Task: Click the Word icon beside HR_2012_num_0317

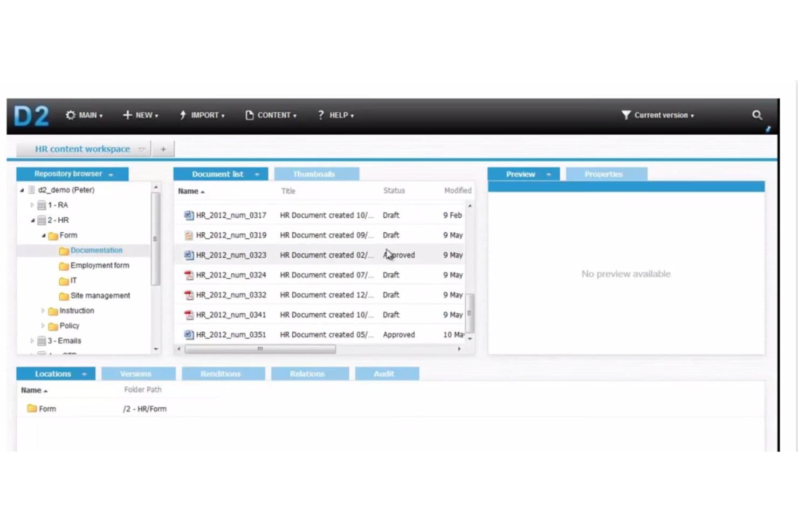Action: 189,215
